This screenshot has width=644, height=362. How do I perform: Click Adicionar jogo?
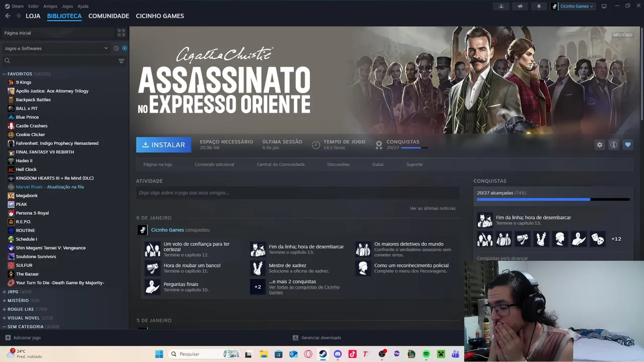[x=23, y=338]
